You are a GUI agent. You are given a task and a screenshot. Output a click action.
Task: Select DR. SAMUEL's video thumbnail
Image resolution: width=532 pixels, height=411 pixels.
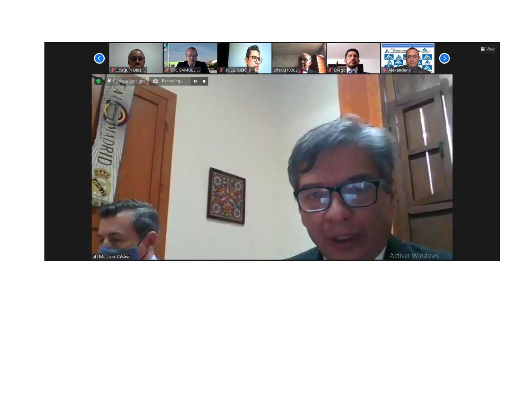click(x=190, y=57)
